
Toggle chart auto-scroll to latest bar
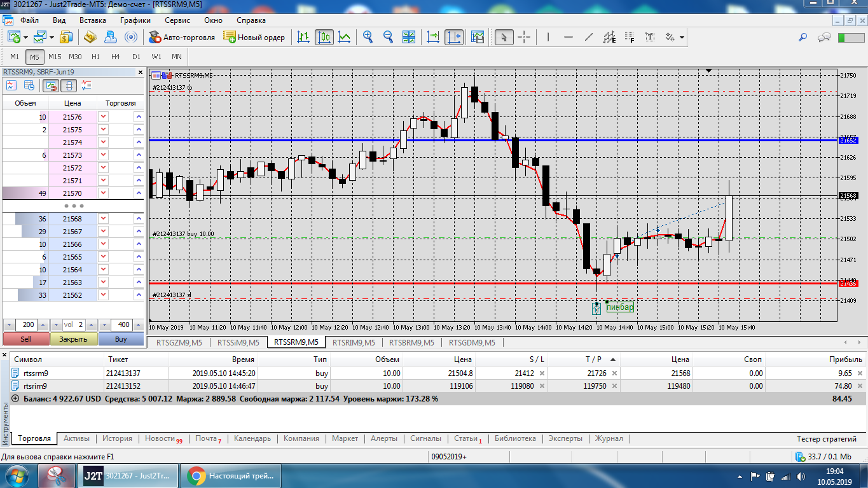click(x=433, y=37)
